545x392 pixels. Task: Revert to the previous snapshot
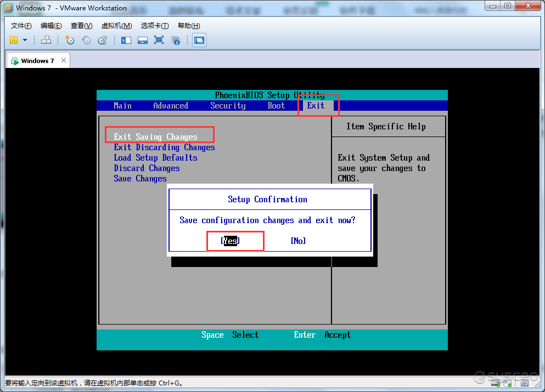point(86,40)
